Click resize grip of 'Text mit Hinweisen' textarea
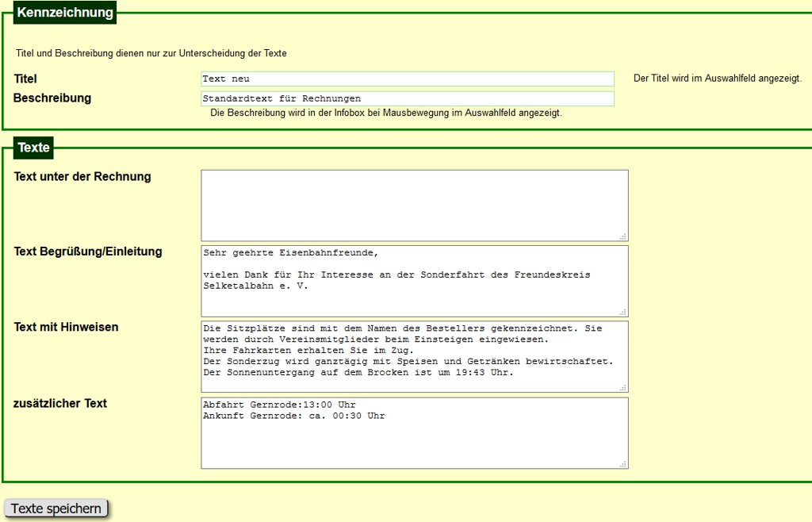 [x=623, y=387]
